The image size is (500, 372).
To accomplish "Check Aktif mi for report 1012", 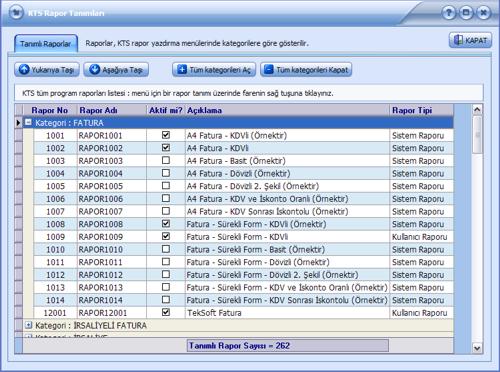I will pos(166,274).
